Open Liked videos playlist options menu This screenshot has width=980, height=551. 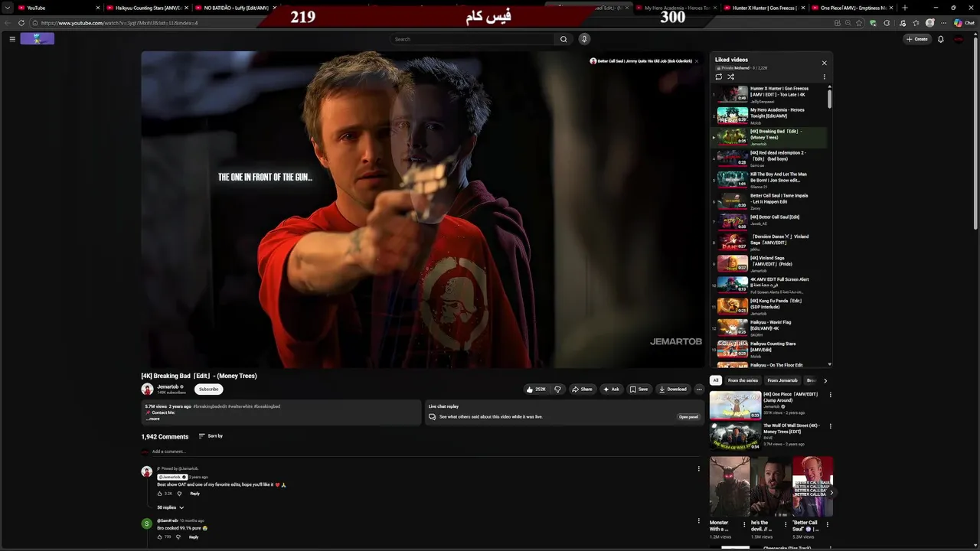click(x=825, y=77)
